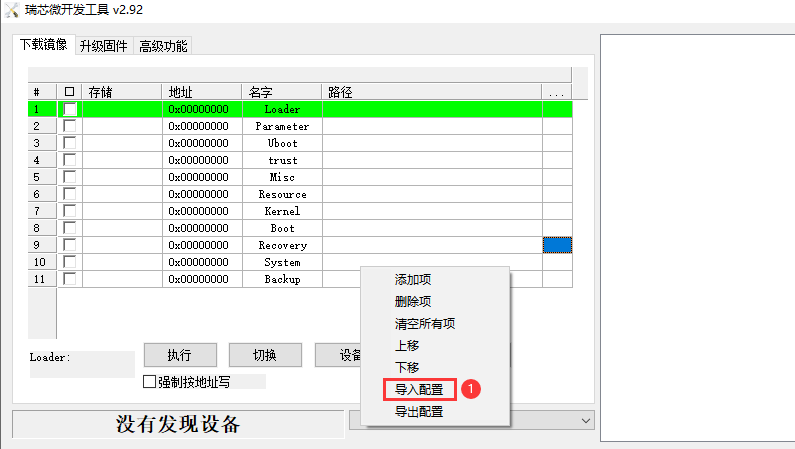This screenshot has width=795, height=449.
Task: Click the Boot name cell
Action: [282, 228]
